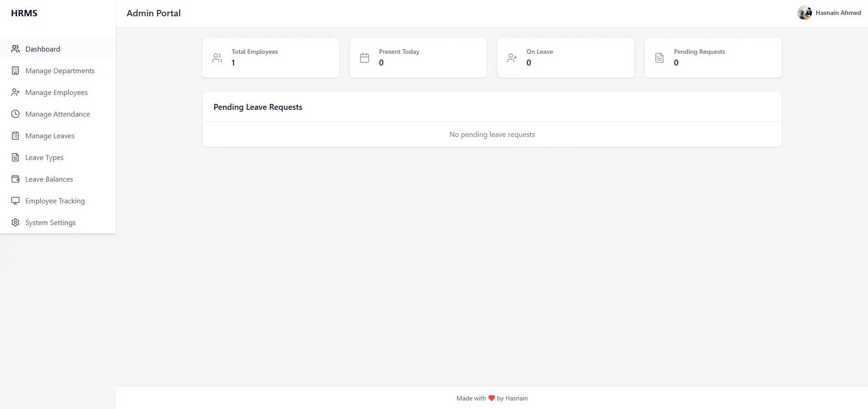Image resolution: width=868 pixels, height=409 pixels.
Task: Open the Hasnain Ahmed profile avatar
Action: tap(805, 13)
